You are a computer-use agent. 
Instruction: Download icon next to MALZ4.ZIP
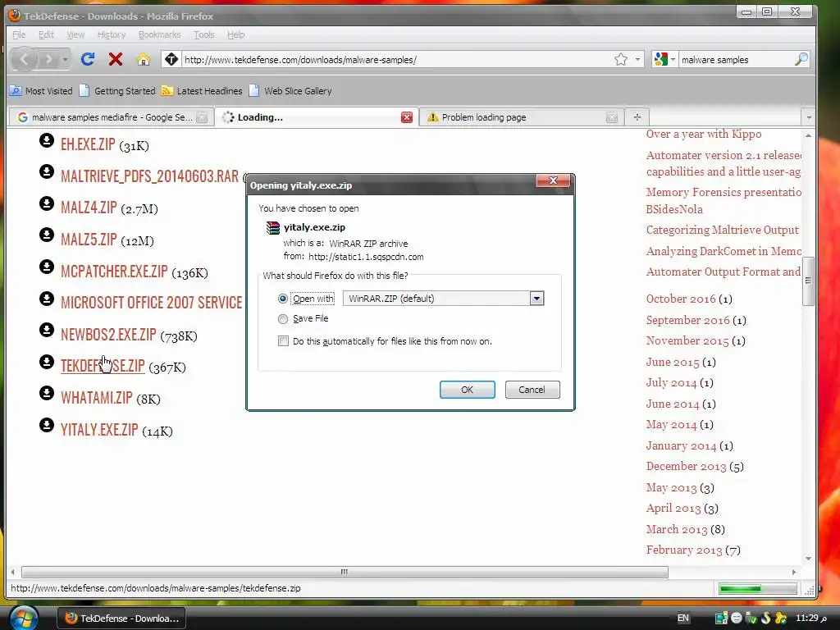[47, 203]
